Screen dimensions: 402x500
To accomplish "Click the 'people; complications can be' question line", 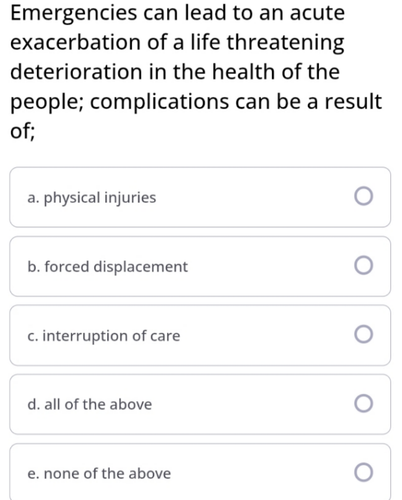I will click(196, 102).
